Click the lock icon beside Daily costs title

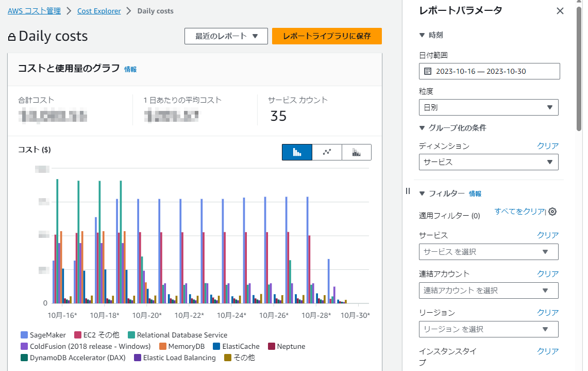click(11, 36)
